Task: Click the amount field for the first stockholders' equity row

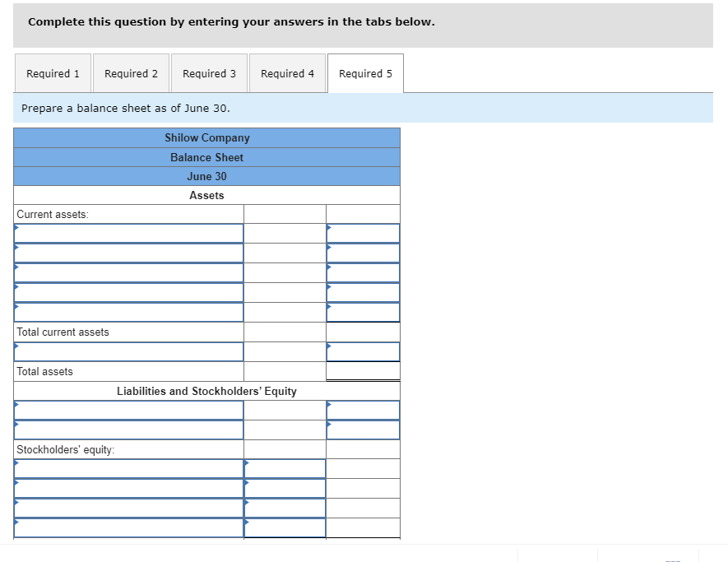Action: 284,468
